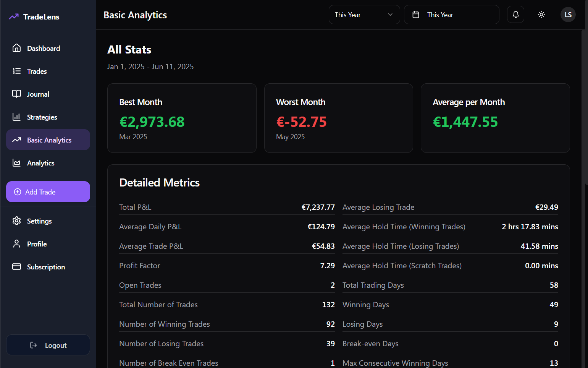
Task: Open notifications bell
Action: pos(515,15)
